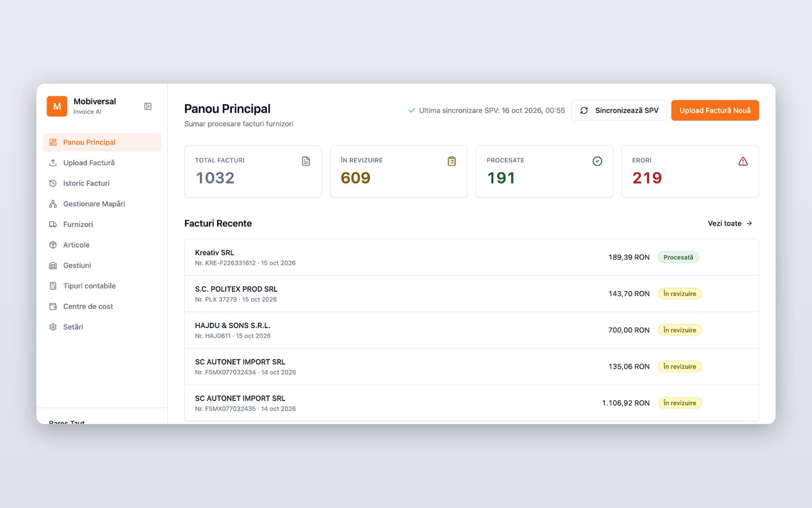The width and height of the screenshot is (812, 508).
Task: Go to Gestiuni
Action: [x=102, y=265]
